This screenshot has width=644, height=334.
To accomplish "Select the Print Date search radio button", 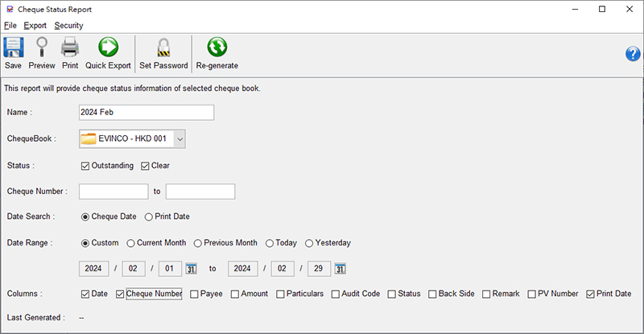I will click(149, 216).
